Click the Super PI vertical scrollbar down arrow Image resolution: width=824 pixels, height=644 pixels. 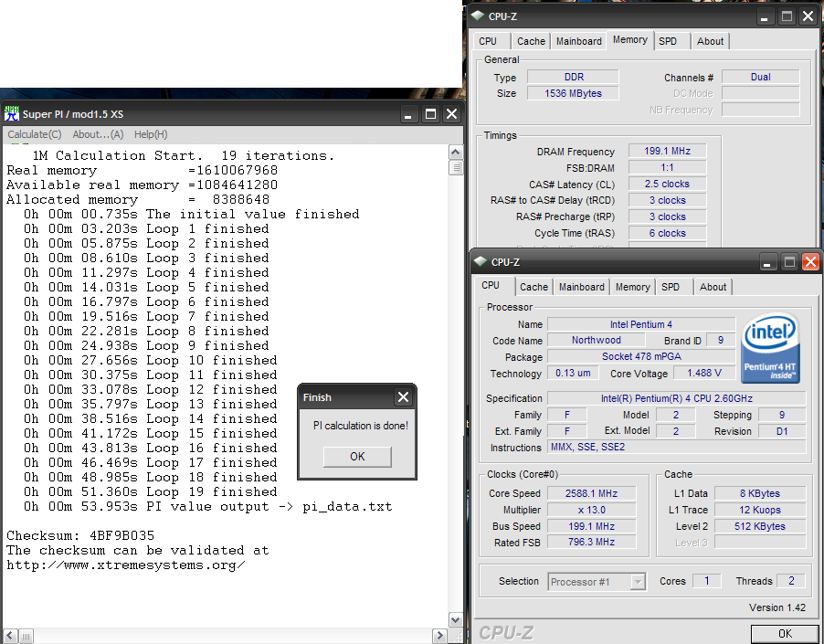pyautogui.click(x=456, y=620)
